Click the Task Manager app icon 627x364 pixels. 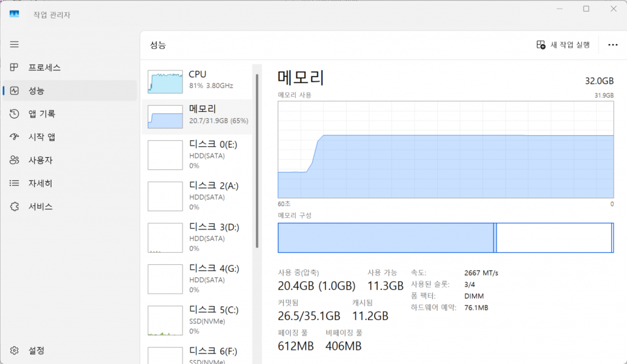(x=15, y=15)
